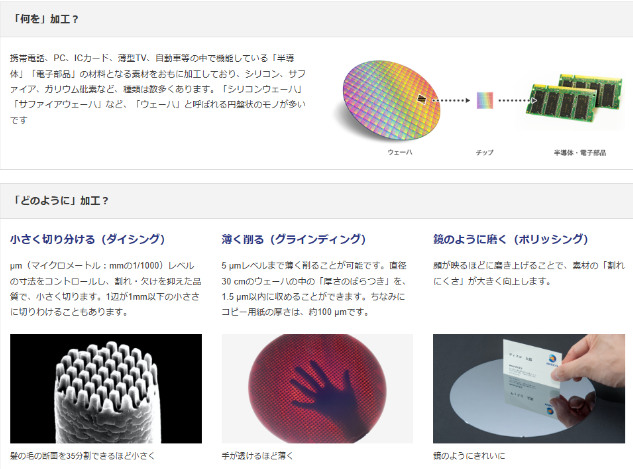
Task: Click the dotted arrow from wafer to chip
Action: coord(451,100)
